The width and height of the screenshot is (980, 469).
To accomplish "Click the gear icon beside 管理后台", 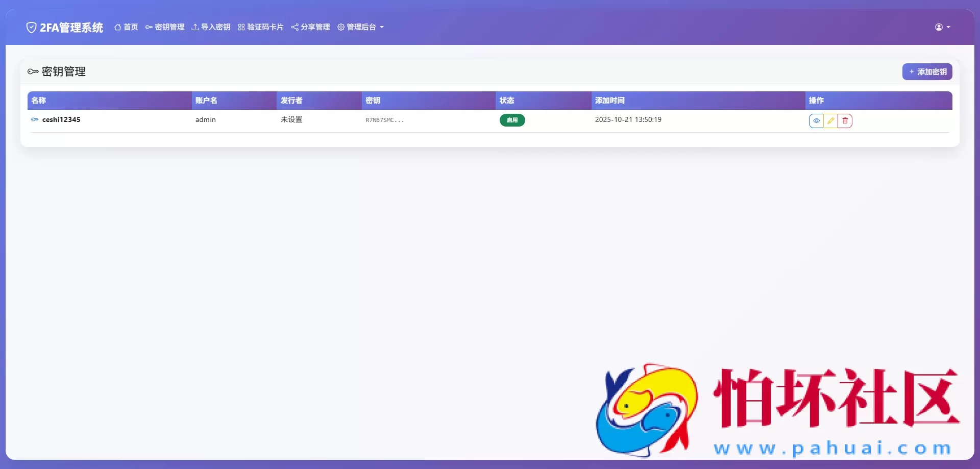I will [340, 27].
